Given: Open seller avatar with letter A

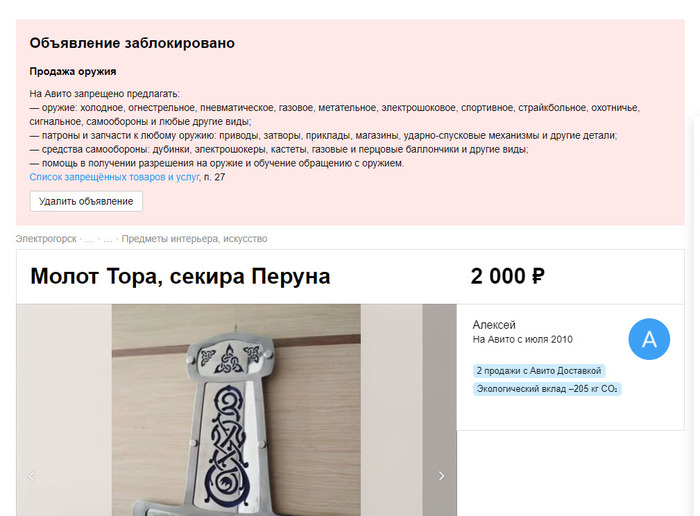Looking at the screenshot, I should (649, 339).
